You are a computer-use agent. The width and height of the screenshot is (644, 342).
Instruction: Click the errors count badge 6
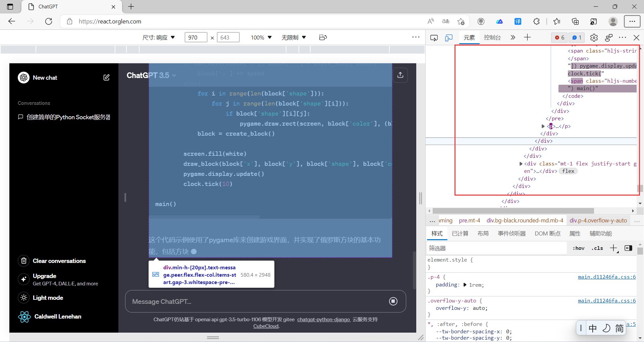pyautogui.click(x=559, y=38)
